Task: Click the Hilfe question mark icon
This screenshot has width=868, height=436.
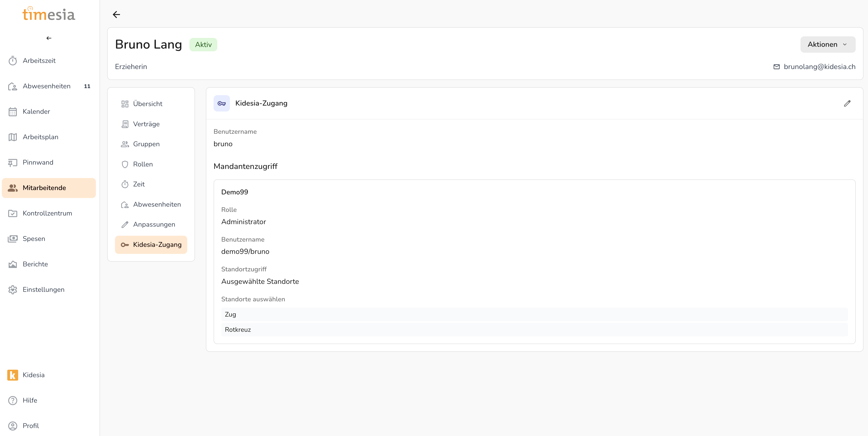Action: tap(12, 400)
